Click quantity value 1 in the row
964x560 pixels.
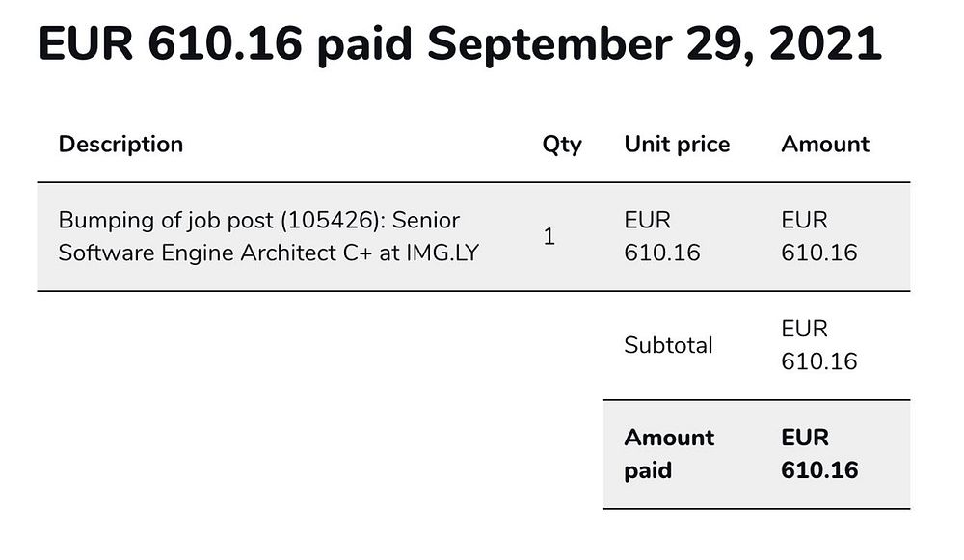click(x=549, y=237)
